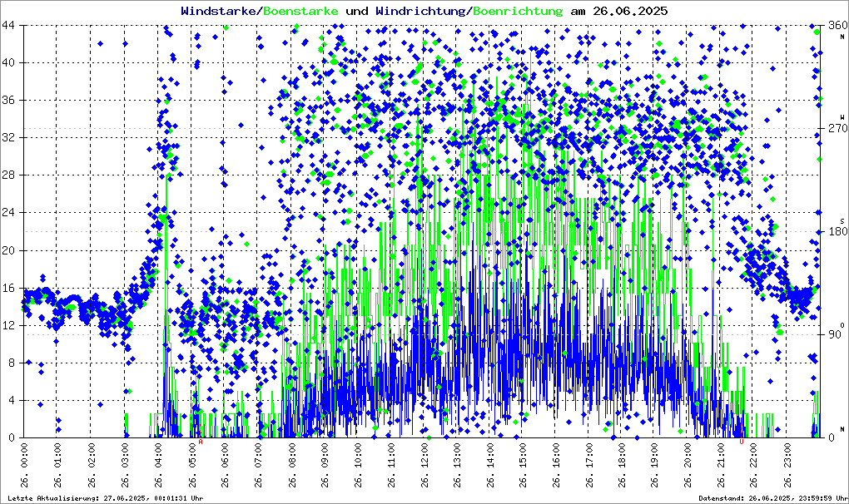The height and width of the screenshot is (504, 849).
Task: Click the 'Windstarke' title text
Action: pos(219,12)
